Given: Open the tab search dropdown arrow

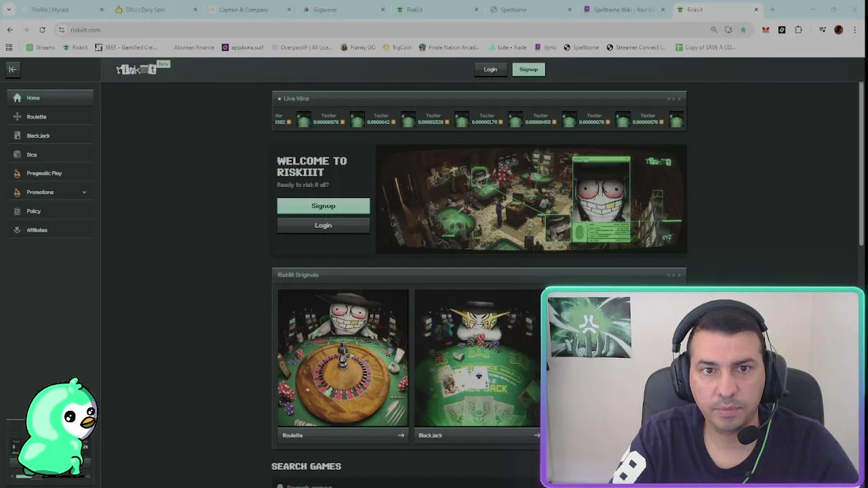Looking at the screenshot, I should (9, 9).
